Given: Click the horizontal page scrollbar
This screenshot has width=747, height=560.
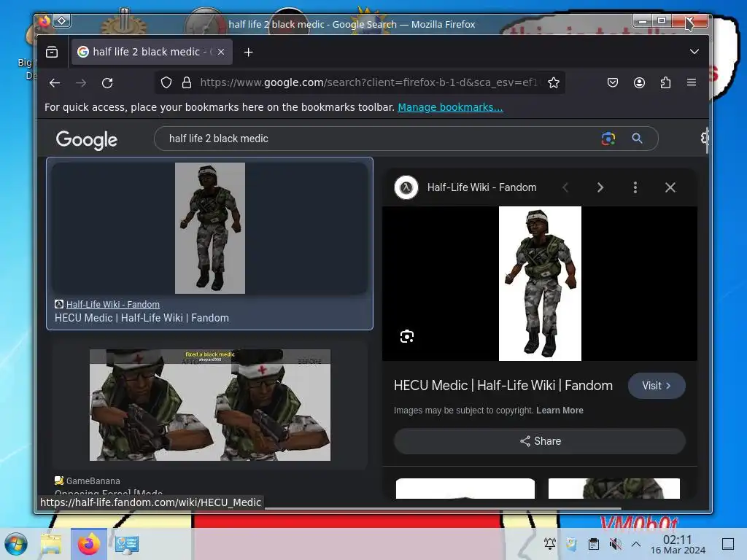Looking at the screenshot, I should (x=443, y=508).
